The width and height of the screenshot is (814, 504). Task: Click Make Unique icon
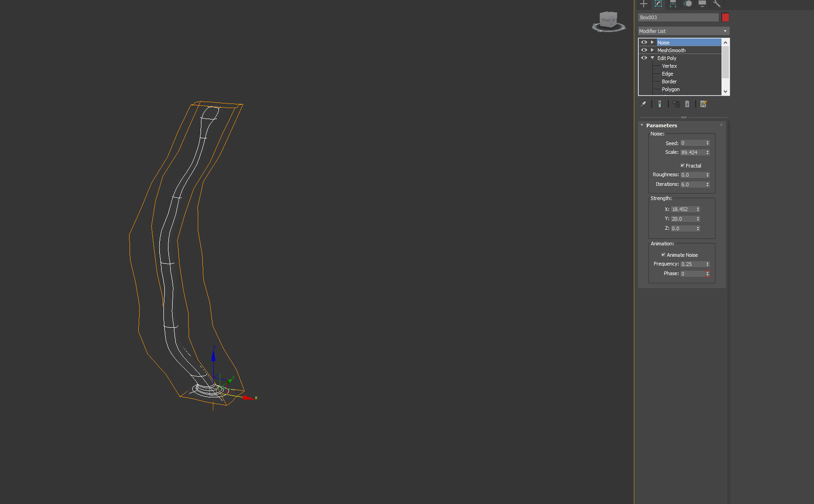click(676, 104)
